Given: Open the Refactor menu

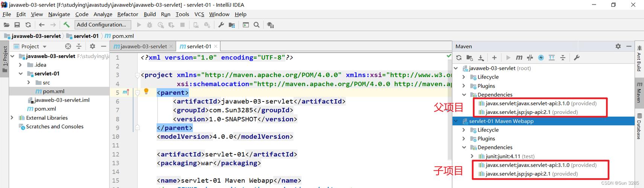Looking at the screenshot, I should click(128, 14).
